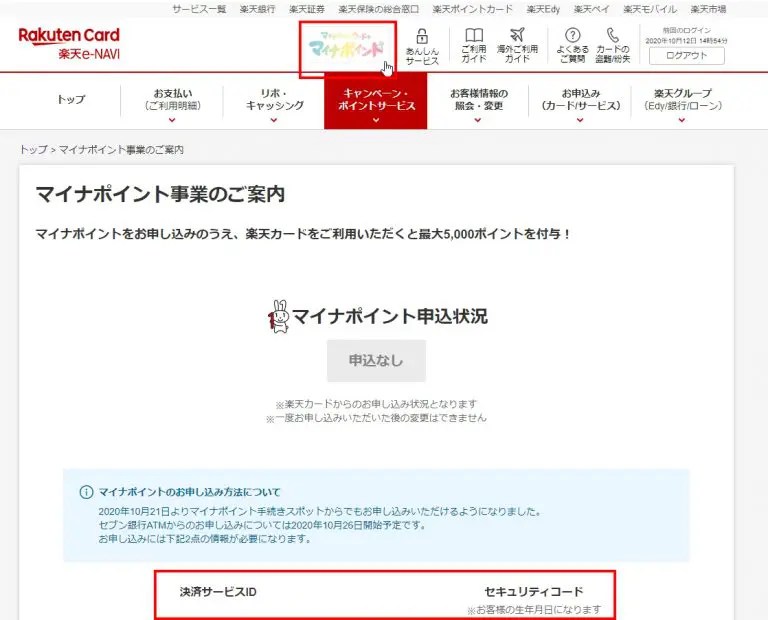Click the Rakuten Card e-NAVI logo
This screenshot has width=768, height=620.
[69, 44]
